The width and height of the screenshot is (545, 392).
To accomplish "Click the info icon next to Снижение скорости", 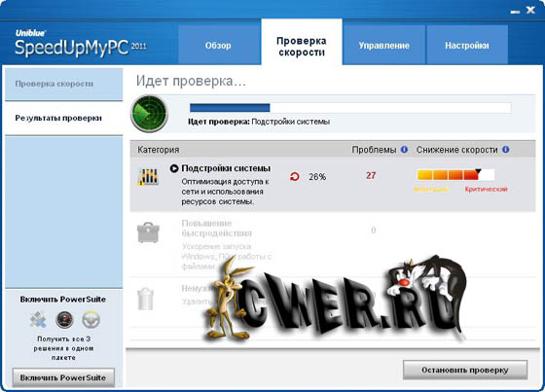I will pos(506,150).
